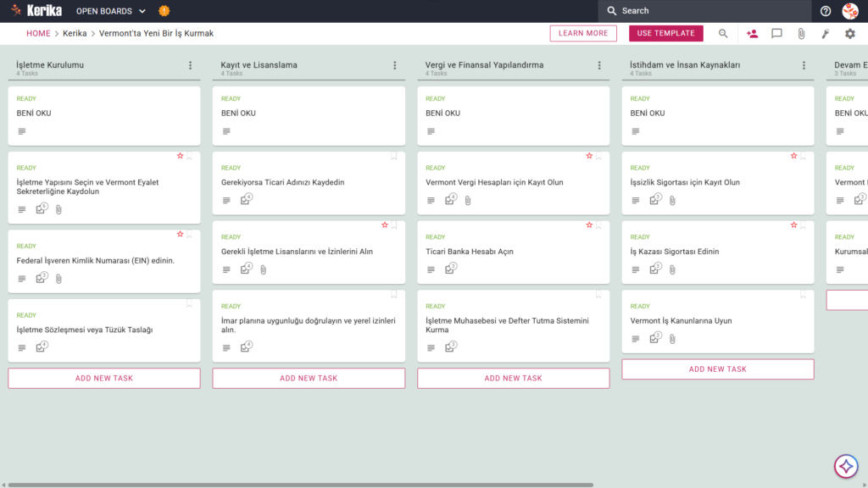
Task: Open attachment icon on Federal İşveren Kimlik card
Action: [58, 279]
